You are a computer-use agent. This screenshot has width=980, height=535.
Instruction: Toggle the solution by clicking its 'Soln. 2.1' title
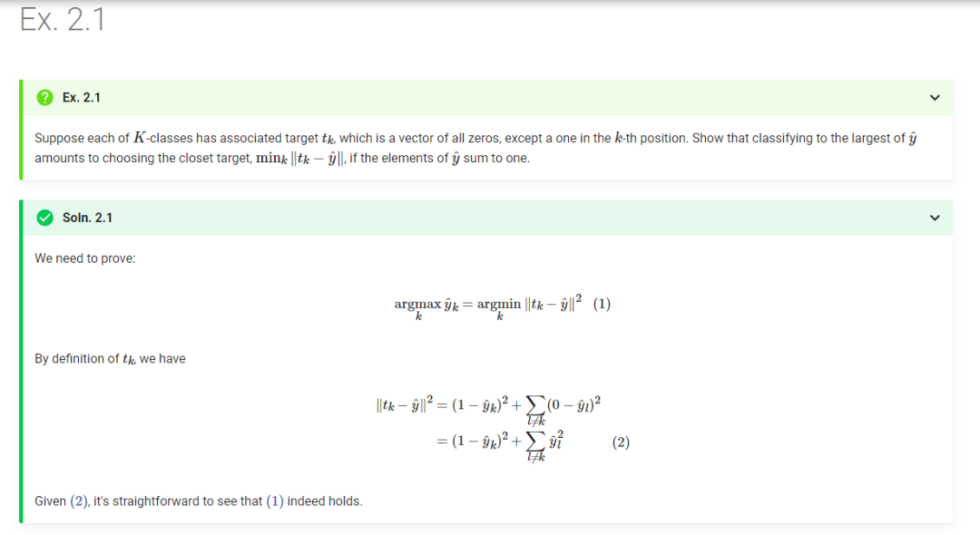coord(88,218)
